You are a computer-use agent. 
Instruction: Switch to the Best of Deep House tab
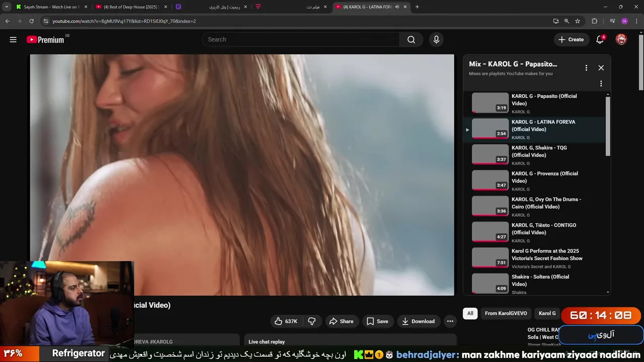[x=131, y=7]
